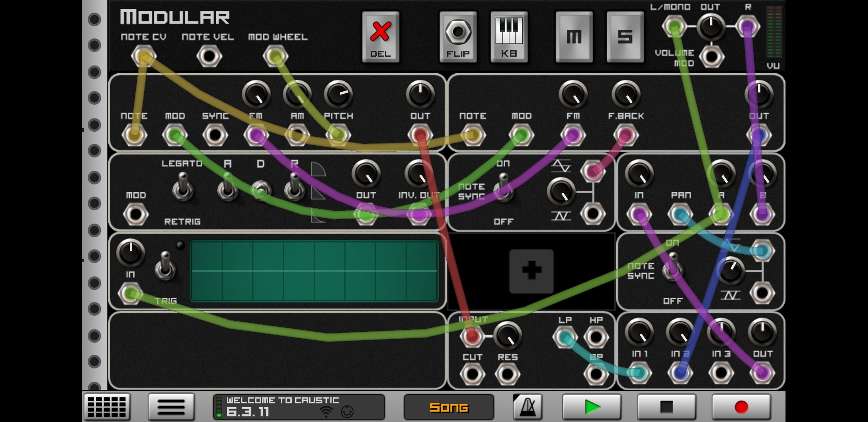The width and height of the screenshot is (868, 422).
Task: Click the R output jack at top right
Action: pos(748,27)
